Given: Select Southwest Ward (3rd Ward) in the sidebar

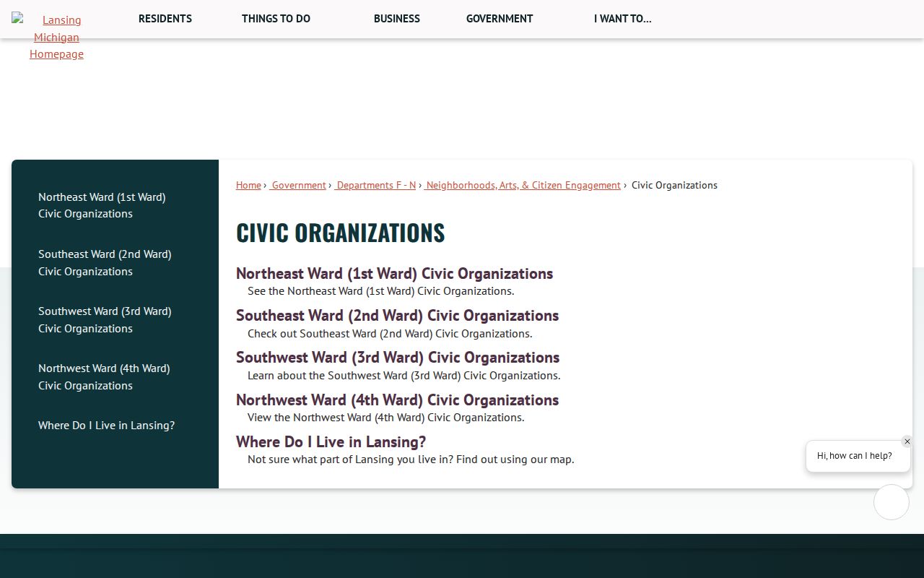Looking at the screenshot, I should [105, 319].
